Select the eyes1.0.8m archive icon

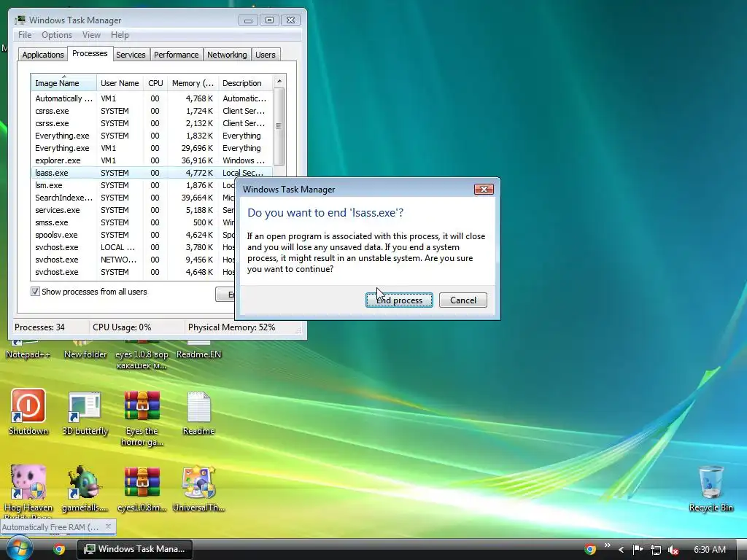(142, 489)
